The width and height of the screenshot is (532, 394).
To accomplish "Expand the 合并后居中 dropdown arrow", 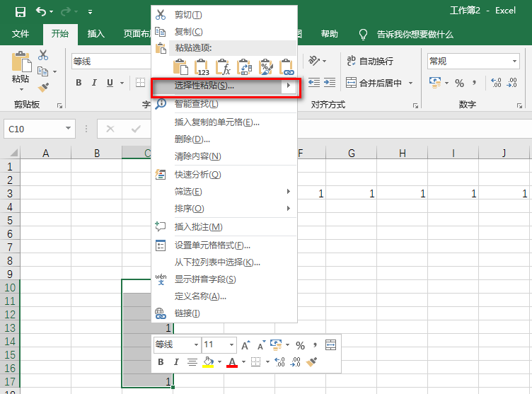I will 410,83.
